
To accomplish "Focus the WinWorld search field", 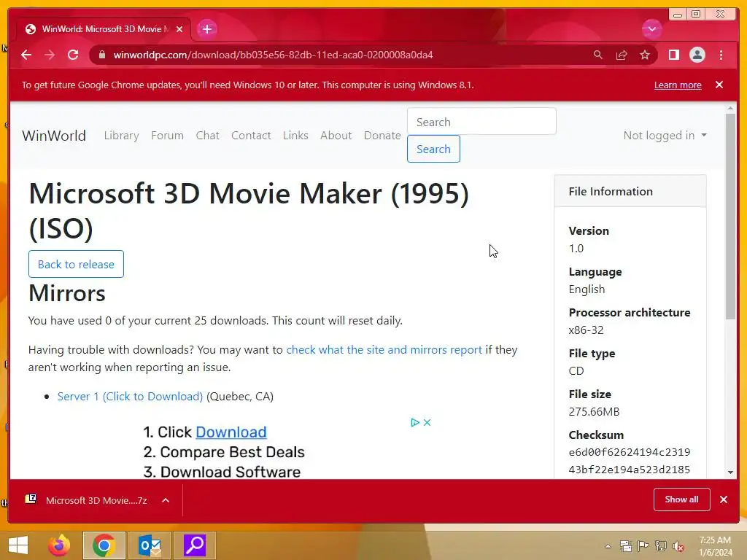I will (481, 122).
